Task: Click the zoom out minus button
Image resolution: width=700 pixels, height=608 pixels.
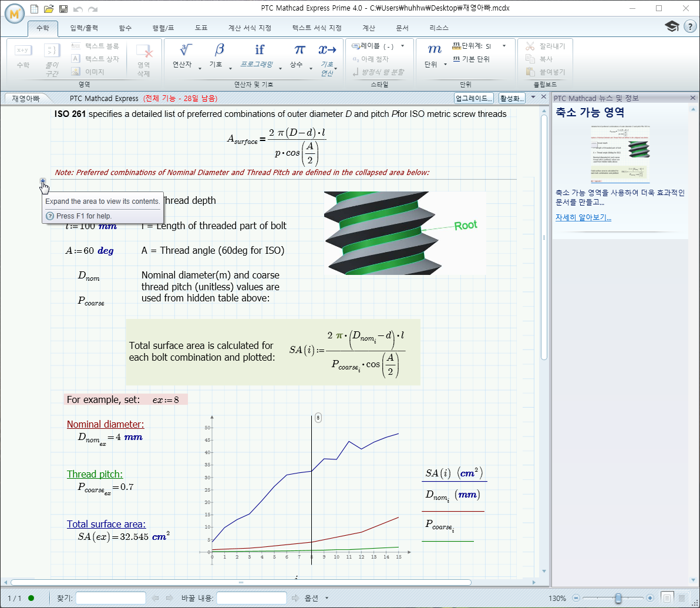Action: 576,598
